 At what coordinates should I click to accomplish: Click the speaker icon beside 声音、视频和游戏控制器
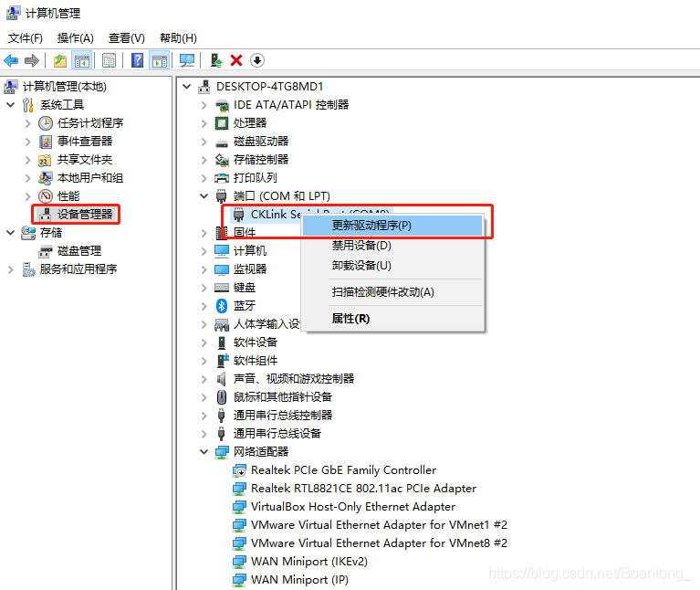[222, 379]
